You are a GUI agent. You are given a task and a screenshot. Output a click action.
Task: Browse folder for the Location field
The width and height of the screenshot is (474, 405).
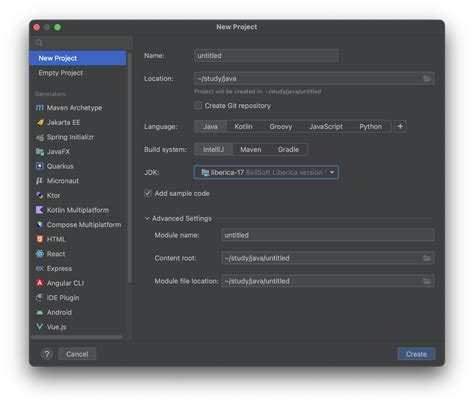click(x=427, y=79)
